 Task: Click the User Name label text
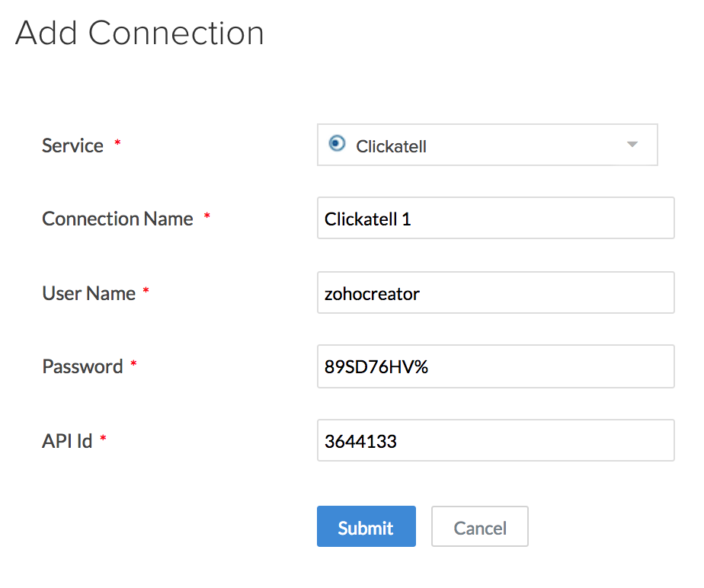click(88, 293)
